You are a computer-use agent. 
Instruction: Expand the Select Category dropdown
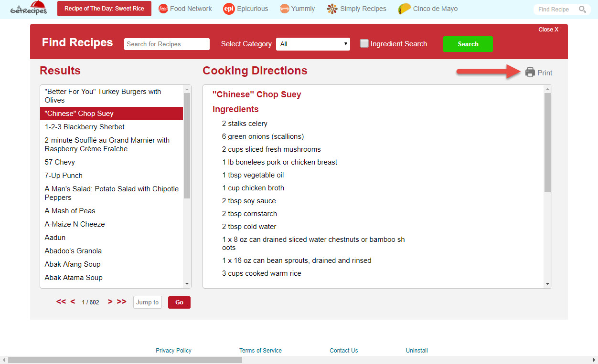(x=313, y=44)
